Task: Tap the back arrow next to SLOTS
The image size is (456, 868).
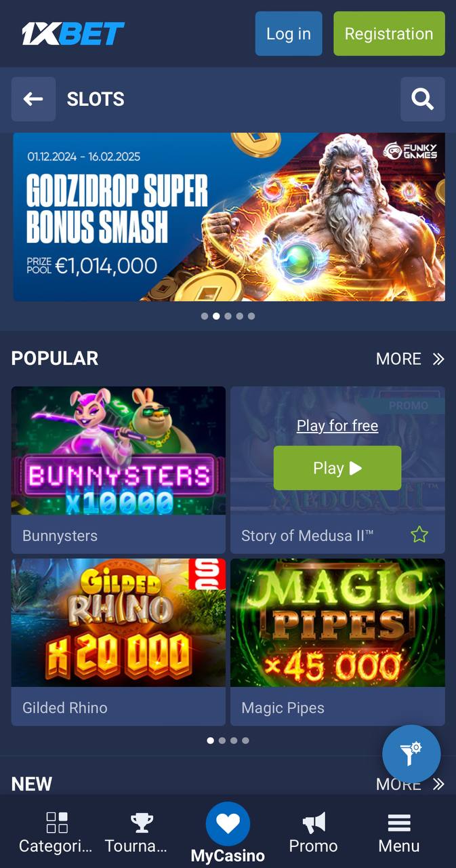Action: (x=33, y=99)
